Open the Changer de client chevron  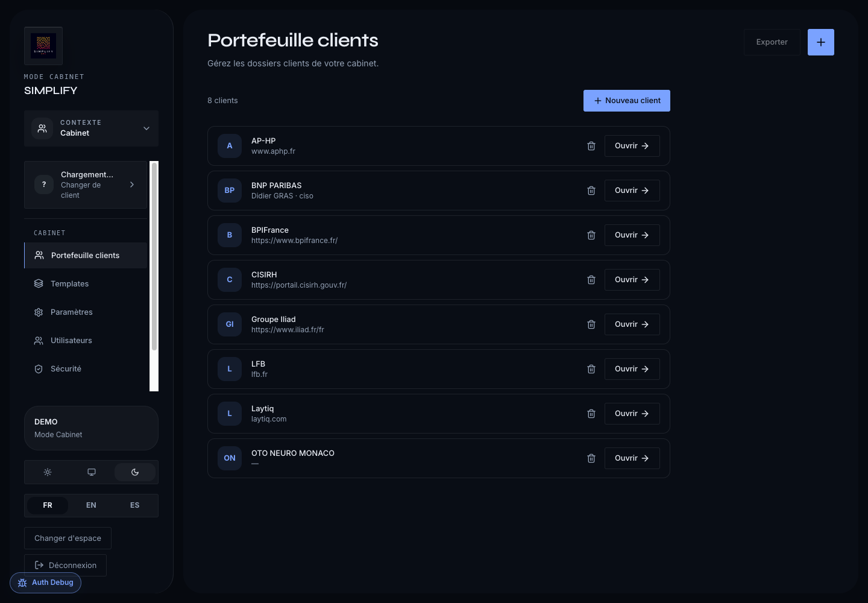[x=132, y=185]
